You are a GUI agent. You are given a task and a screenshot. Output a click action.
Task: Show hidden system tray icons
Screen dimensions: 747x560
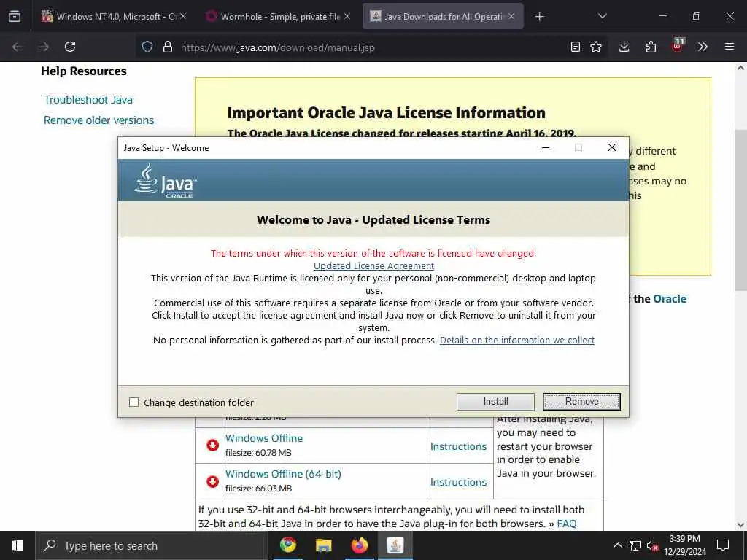click(617, 545)
